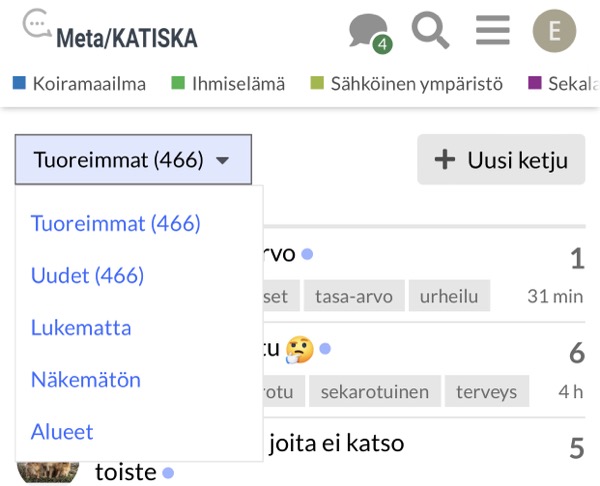Viewport: 600px width, 486px height.
Task: Click the plus icon for Uusi ketju
Action: coord(444,160)
